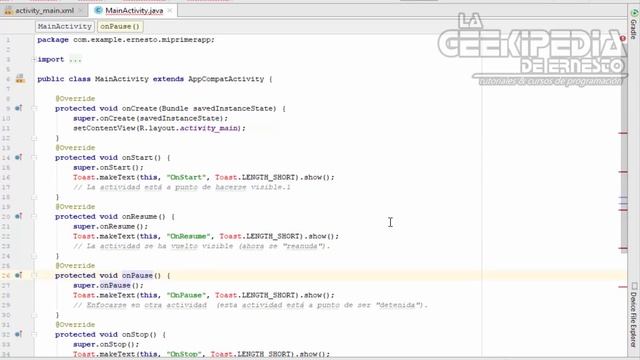Close the activity_main.xml tab
This screenshot has width=640, height=360.
(x=80, y=11)
